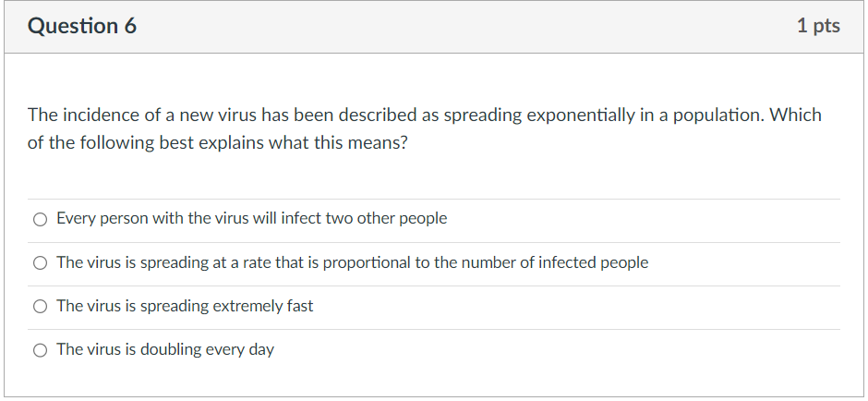Click the word "proportional" in the second answer
This screenshot has height=401, width=868.
[367, 262]
